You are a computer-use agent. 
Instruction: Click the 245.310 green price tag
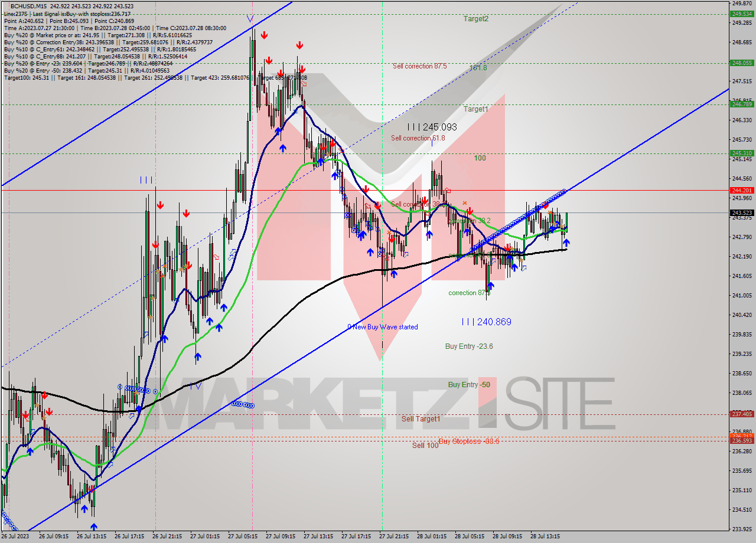(742, 153)
